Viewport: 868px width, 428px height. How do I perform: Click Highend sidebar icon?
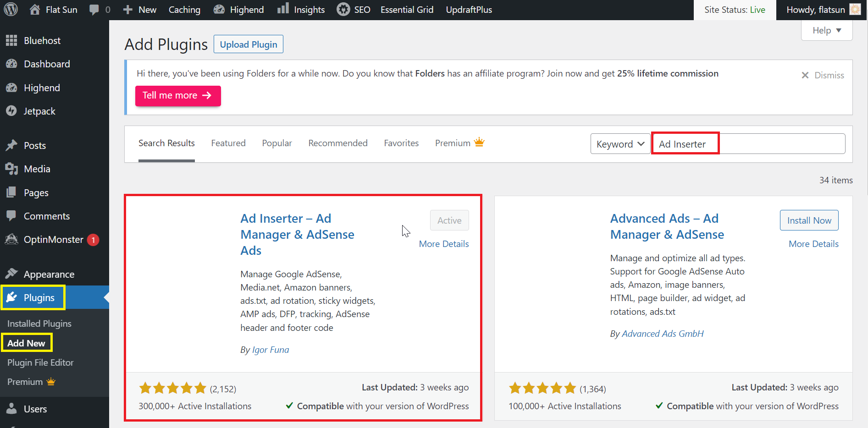(11, 88)
